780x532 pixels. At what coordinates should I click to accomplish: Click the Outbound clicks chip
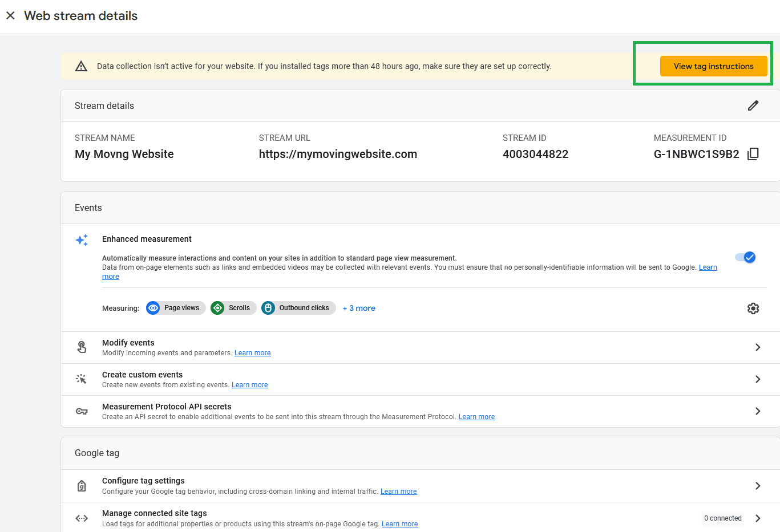coord(298,308)
